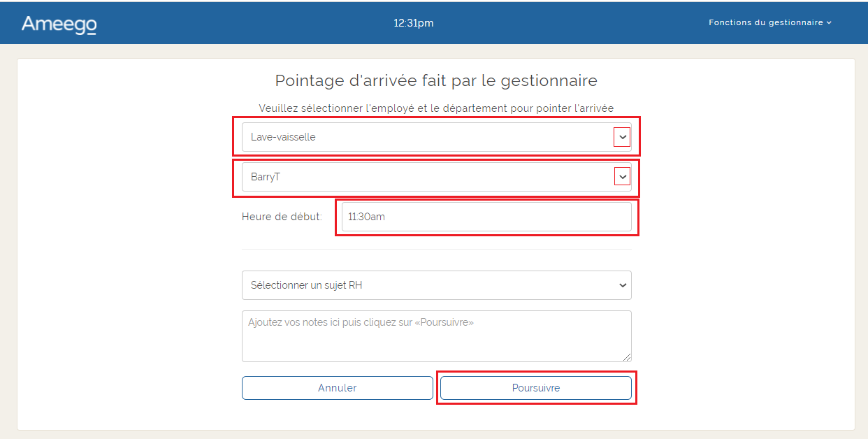868x439 pixels.
Task: Click the 12:31pm clock in the header
Action: click(x=413, y=23)
